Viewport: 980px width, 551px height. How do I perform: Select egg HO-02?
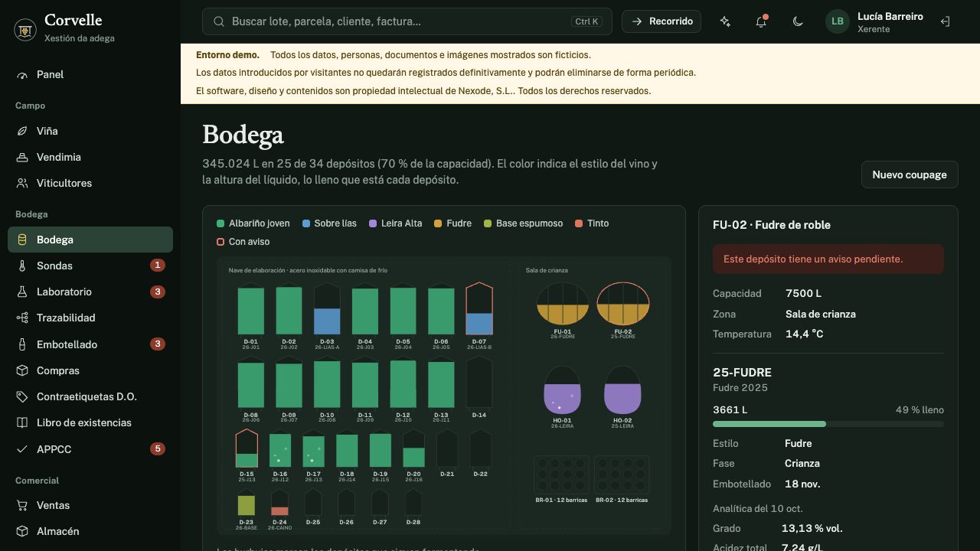pos(622,396)
